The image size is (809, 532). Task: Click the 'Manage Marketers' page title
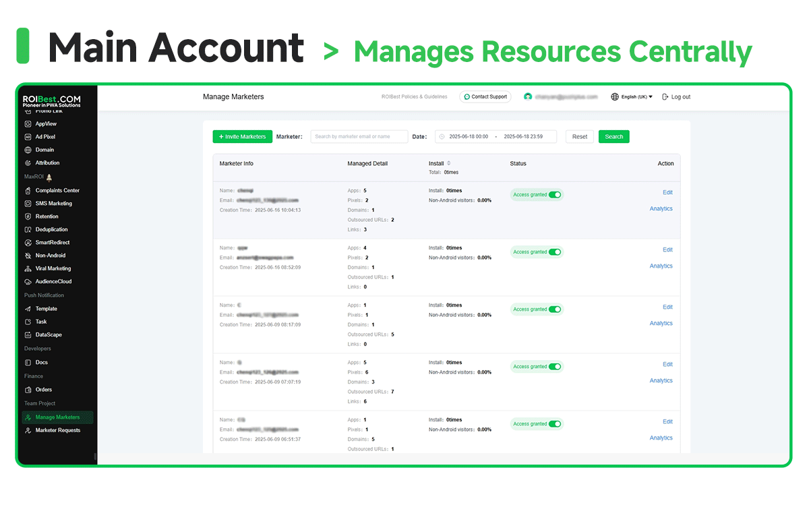click(233, 97)
